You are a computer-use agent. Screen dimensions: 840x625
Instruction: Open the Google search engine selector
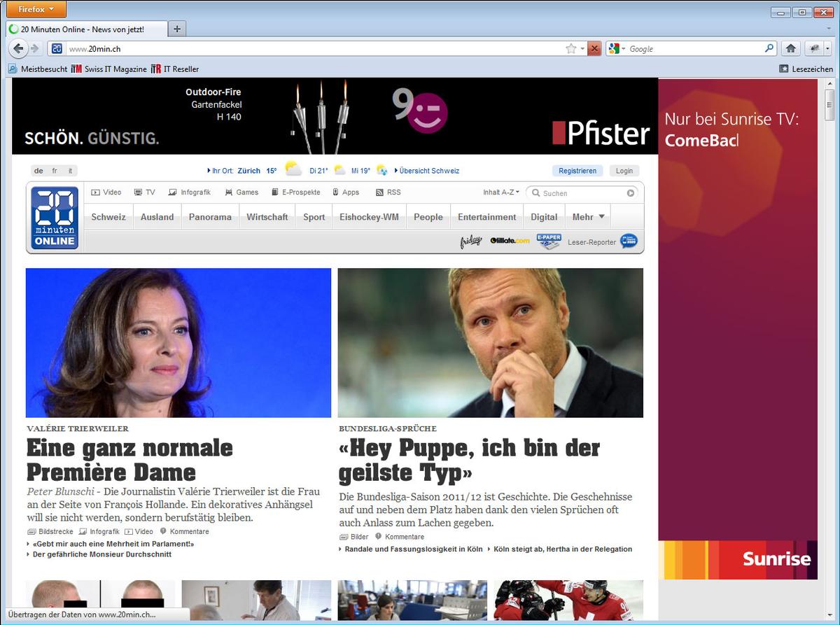point(617,48)
